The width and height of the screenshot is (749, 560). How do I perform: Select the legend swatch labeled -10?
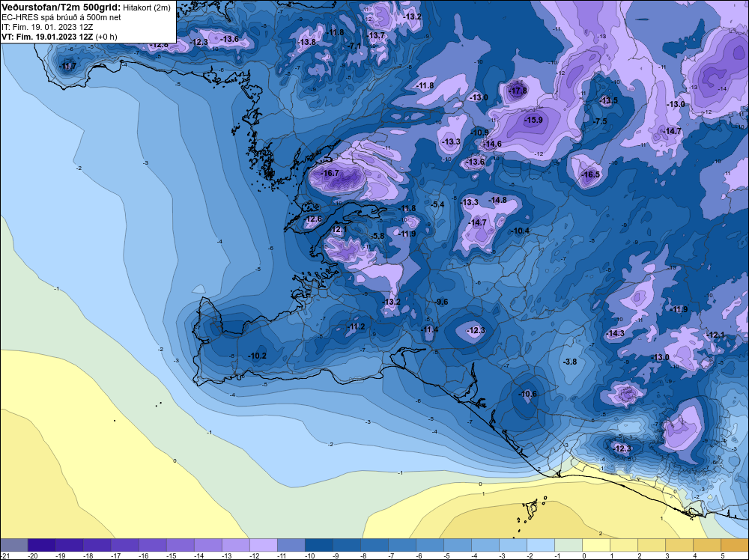tap(318, 545)
